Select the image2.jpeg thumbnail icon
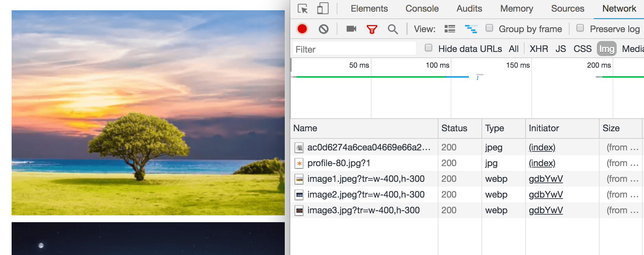This screenshot has width=644, height=255. (x=299, y=195)
